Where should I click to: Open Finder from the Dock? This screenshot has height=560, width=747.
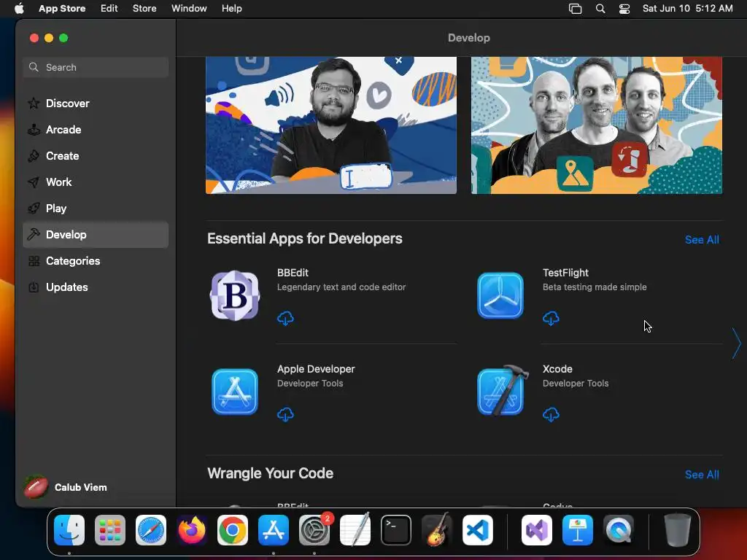point(69,530)
